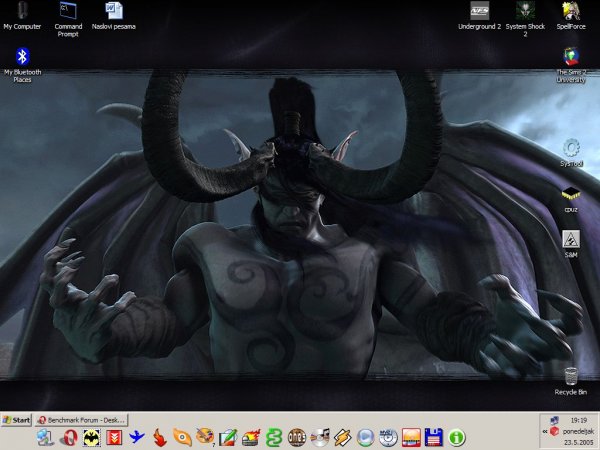
Task: Open the SysTool gear icon
Action: (x=571, y=153)
